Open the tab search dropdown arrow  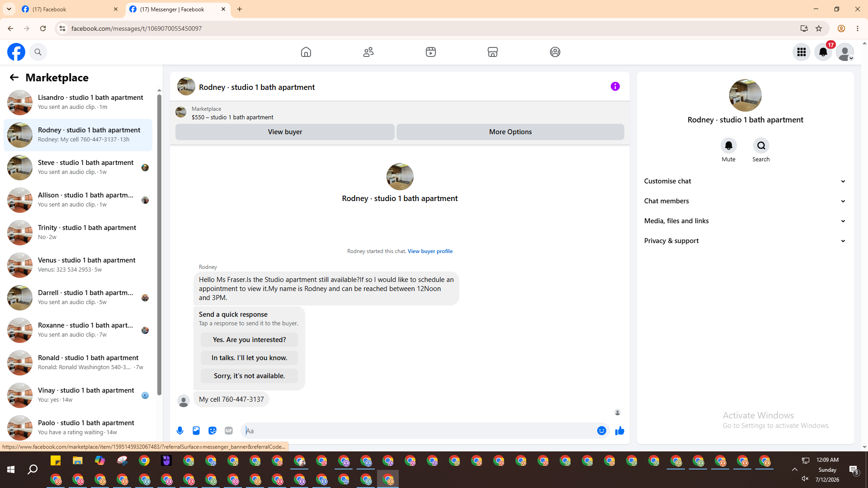(x=9, y=9)
